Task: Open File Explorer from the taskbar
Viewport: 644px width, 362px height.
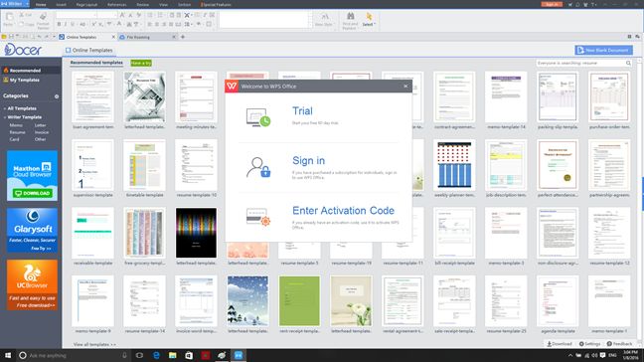Action: pyautogui.click(x=173, y=355)
